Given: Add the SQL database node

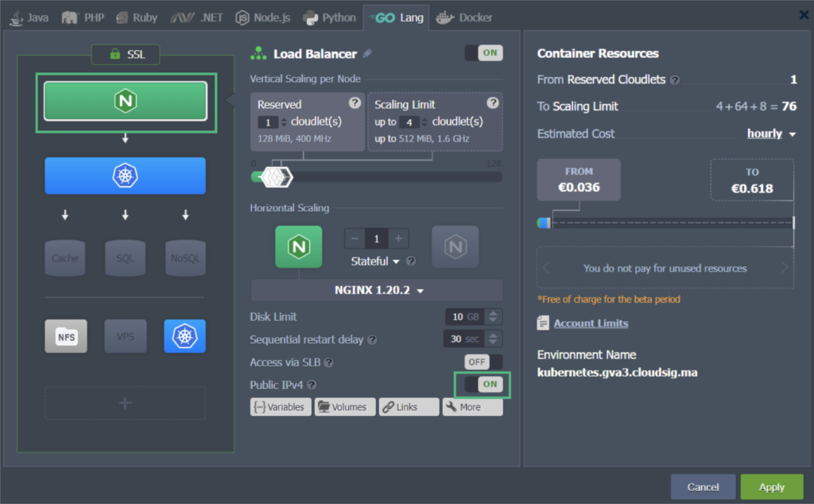Looking at the screenshot, I should (x=125, y=258).
